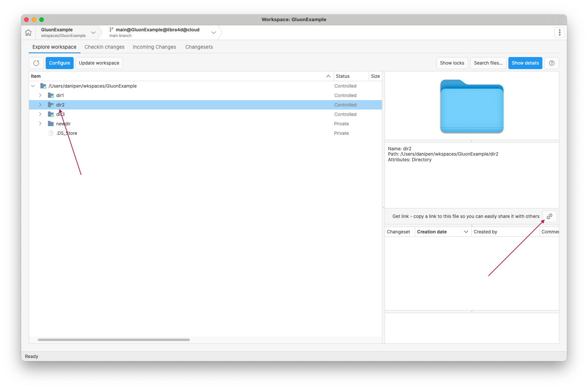Click the .DS_Store file icon
Screen dimensions: 588x389
51,133
